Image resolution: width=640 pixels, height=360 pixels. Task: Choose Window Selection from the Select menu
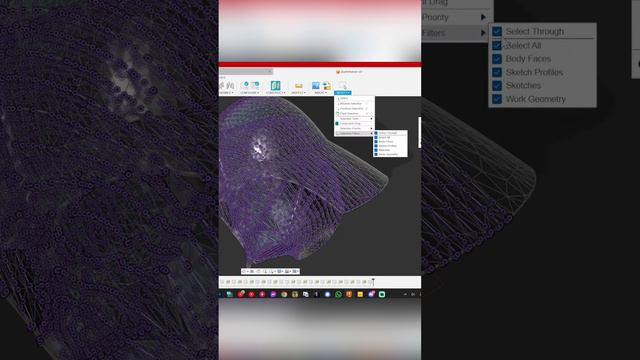coord(354,104)
